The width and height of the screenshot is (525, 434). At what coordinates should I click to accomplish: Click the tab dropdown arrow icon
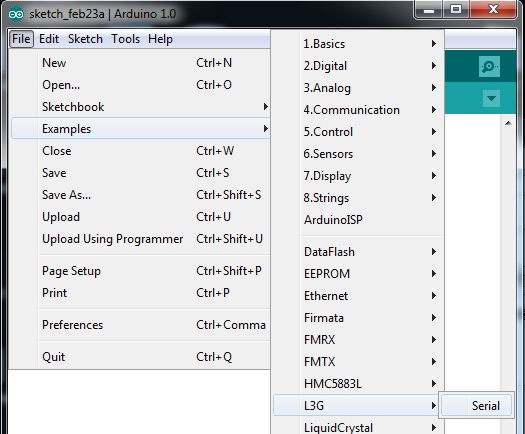click(491, 98)
